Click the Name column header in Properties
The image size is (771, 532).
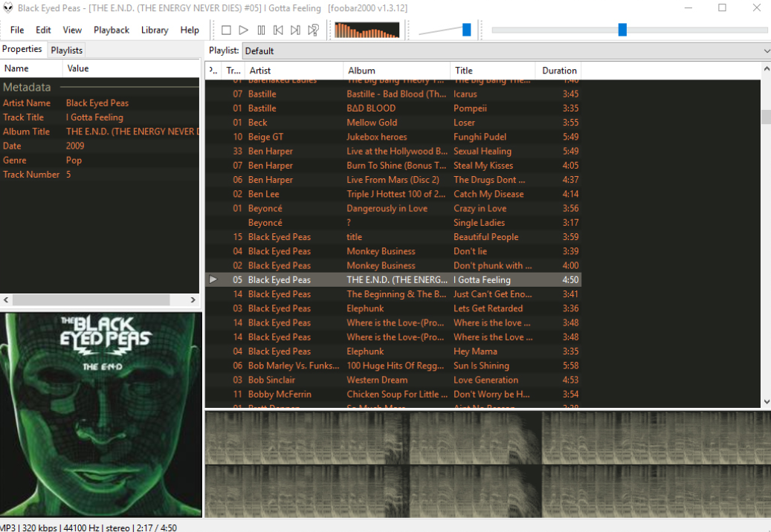click(x=31, y=69)
